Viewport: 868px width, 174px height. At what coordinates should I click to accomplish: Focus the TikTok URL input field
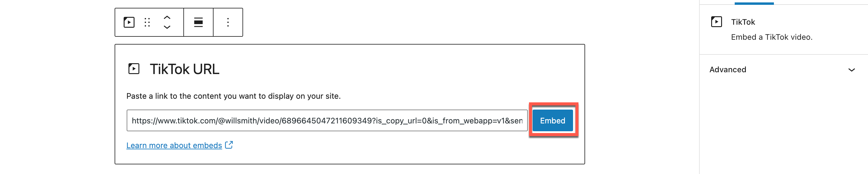click(x=327, y=120)
